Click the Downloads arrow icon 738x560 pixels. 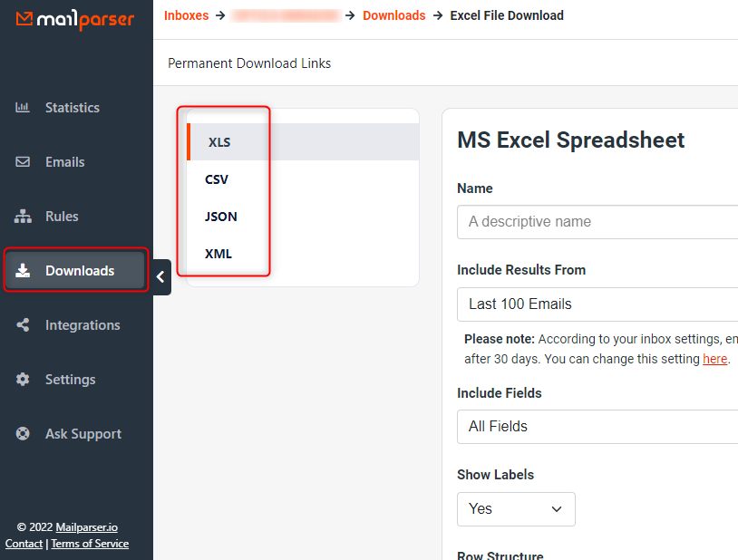pos(22,270)
